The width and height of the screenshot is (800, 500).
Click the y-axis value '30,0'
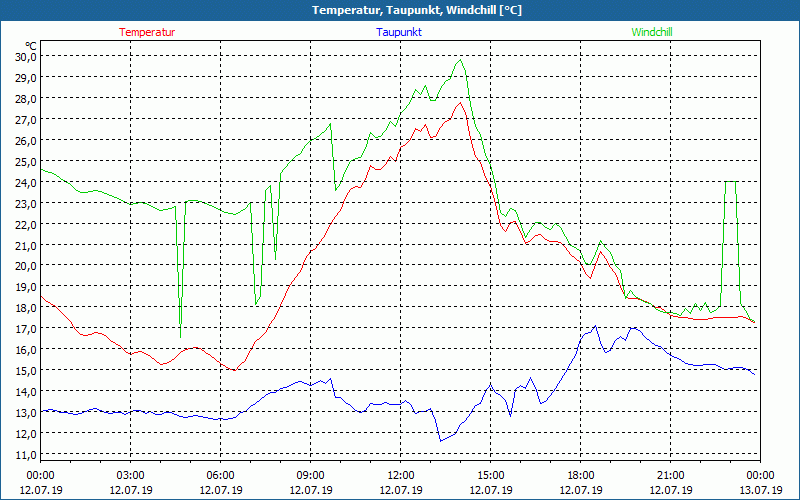[26, 57]
